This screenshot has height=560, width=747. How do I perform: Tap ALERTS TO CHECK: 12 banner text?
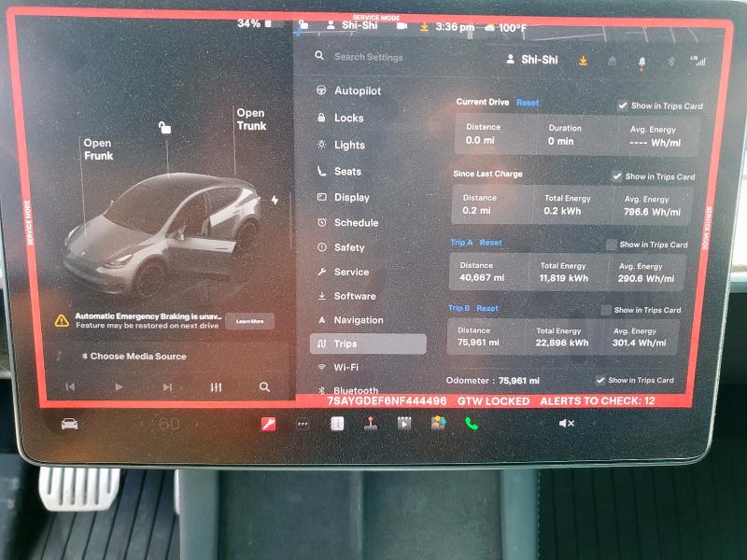click(x=598, y=401)
